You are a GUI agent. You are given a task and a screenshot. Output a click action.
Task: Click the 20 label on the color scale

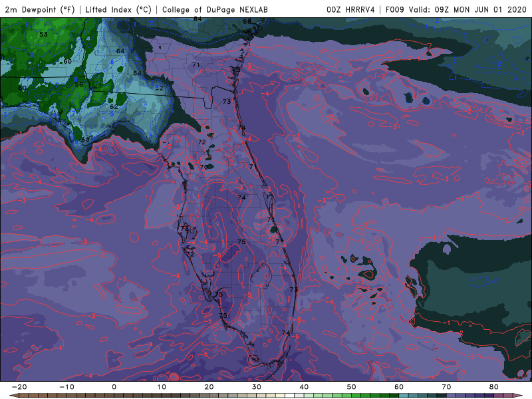pyautogui.click(x=209, y=387)
